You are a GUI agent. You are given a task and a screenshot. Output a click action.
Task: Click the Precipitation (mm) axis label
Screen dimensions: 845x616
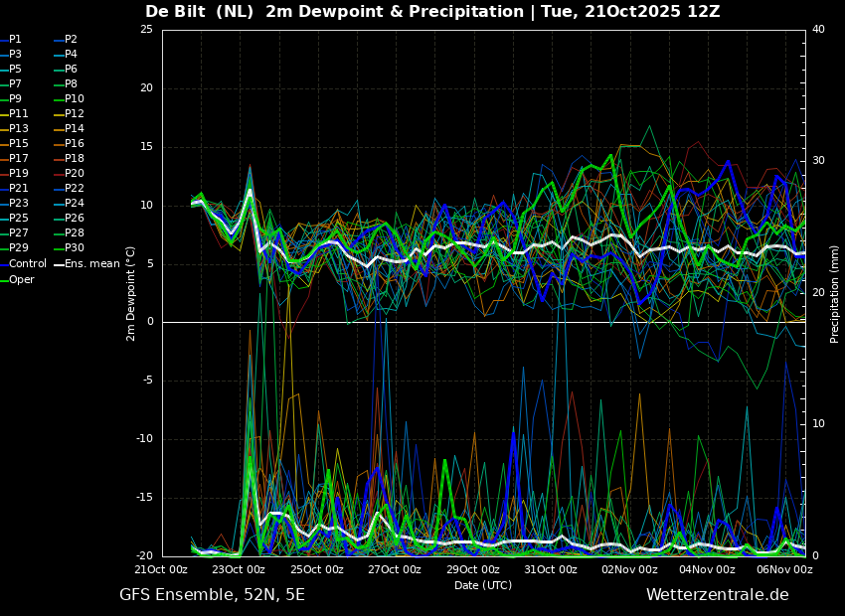[835, 293]
